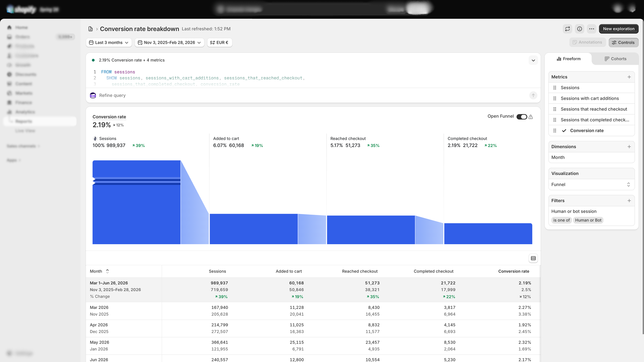
Task: Open the Funnel visualization dropdown
Action: [591, 185]
